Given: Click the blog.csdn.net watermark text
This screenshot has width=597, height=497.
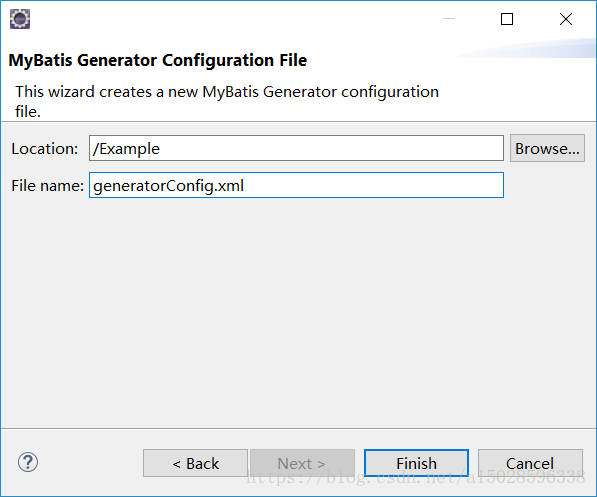Looking at the screenshot, I should (x=416, y=477).
